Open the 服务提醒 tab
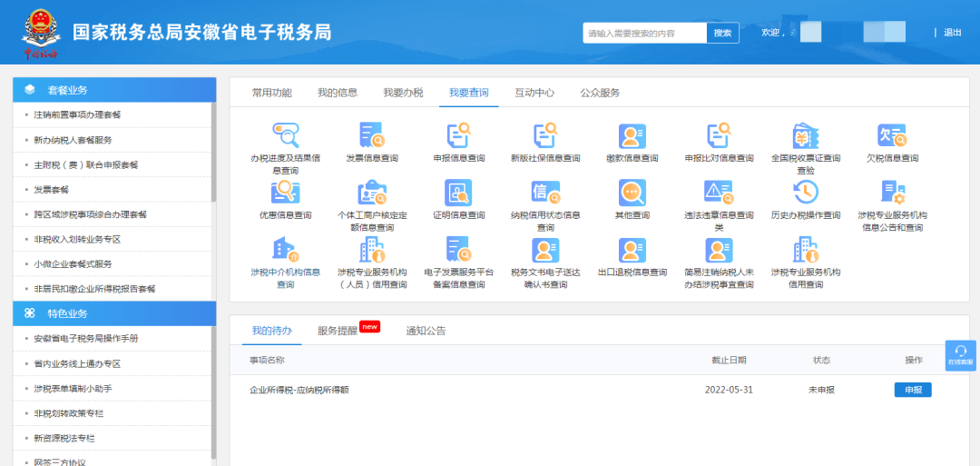Screen dimensions: 980x466 [x=338, y=331]
